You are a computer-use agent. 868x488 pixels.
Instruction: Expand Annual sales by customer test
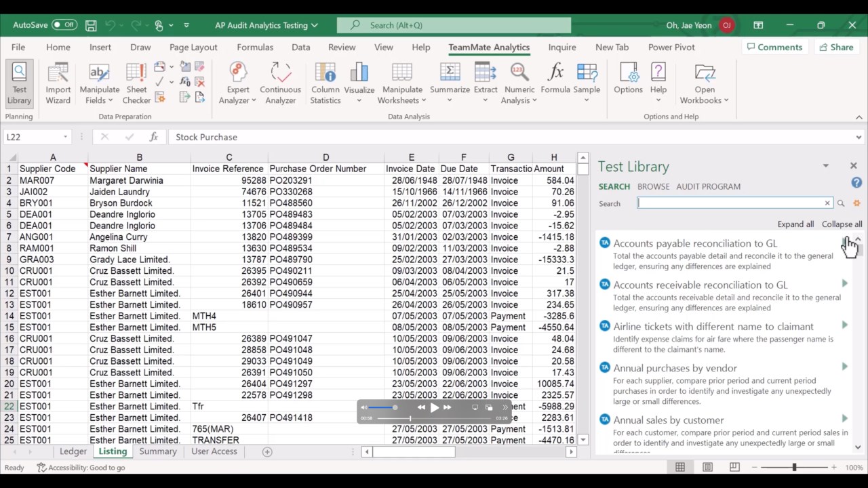point(845,418)
